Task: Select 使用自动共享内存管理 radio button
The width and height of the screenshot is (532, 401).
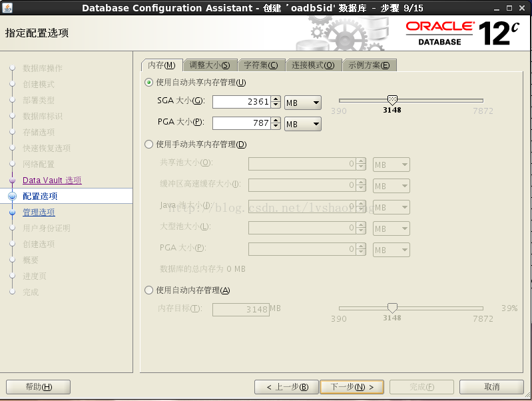Action: [x=149, y=83]
